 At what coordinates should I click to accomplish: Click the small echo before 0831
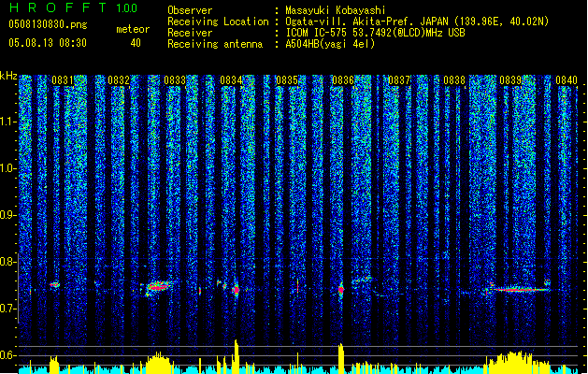pyautogui.click(x=55, y=285)
